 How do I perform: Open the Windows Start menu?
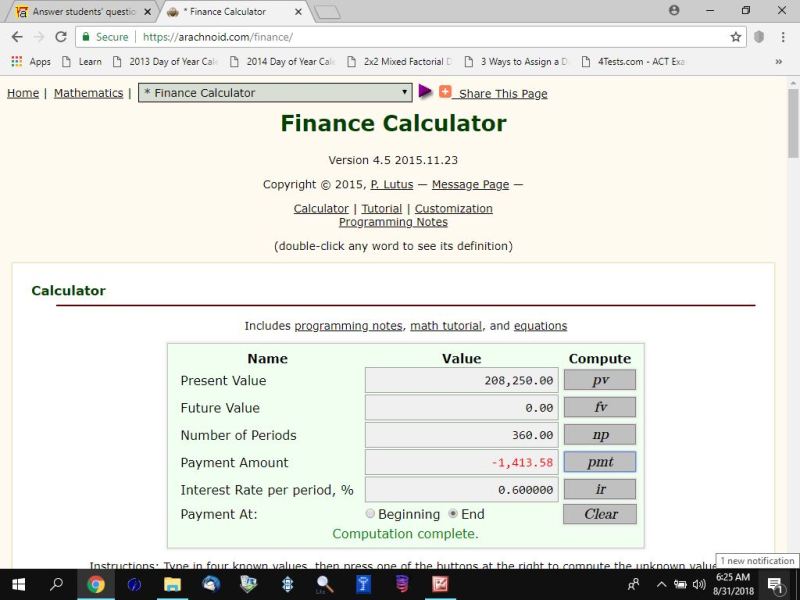[19, 584]
